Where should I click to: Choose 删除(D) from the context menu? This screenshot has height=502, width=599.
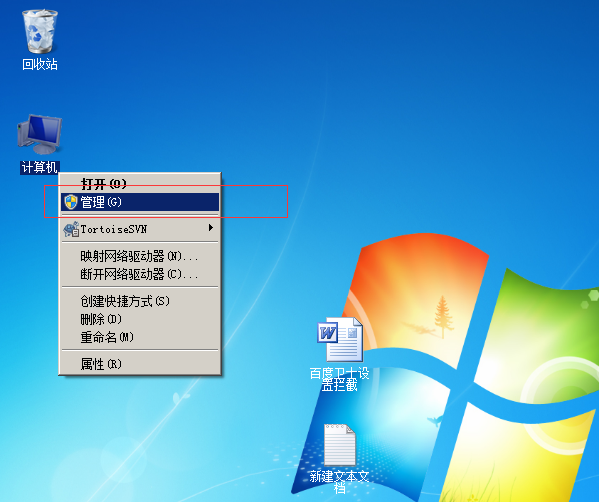tap(140, 319)
